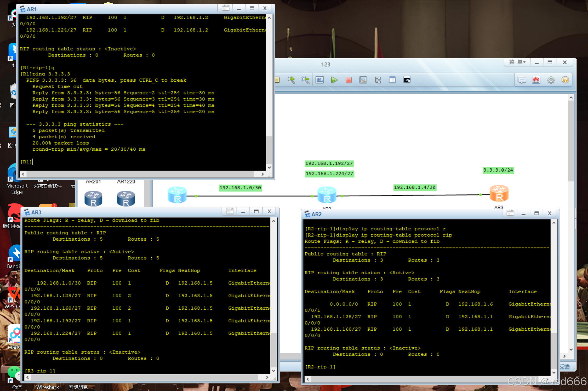Click the zoom in magnifier icon
588x391 pixels.
[x=291, y=80]
